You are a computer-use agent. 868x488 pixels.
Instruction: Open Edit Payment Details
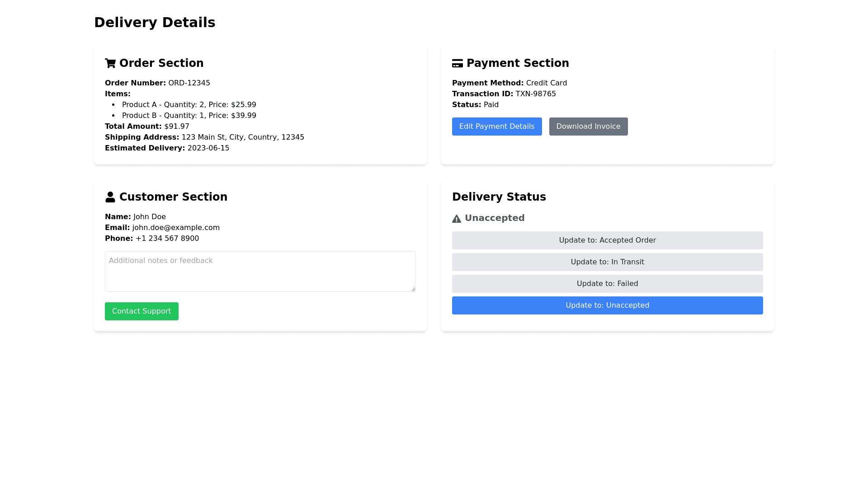[x=497, y=127]
